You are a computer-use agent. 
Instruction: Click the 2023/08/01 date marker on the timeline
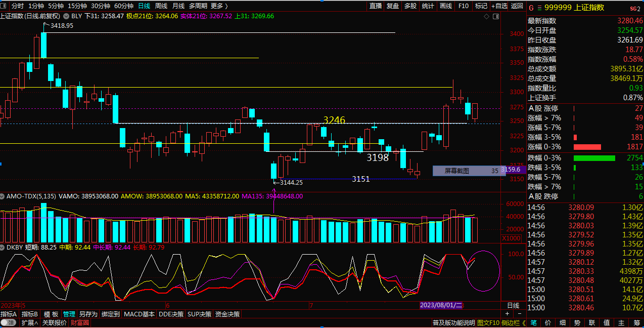pos(441,305)
